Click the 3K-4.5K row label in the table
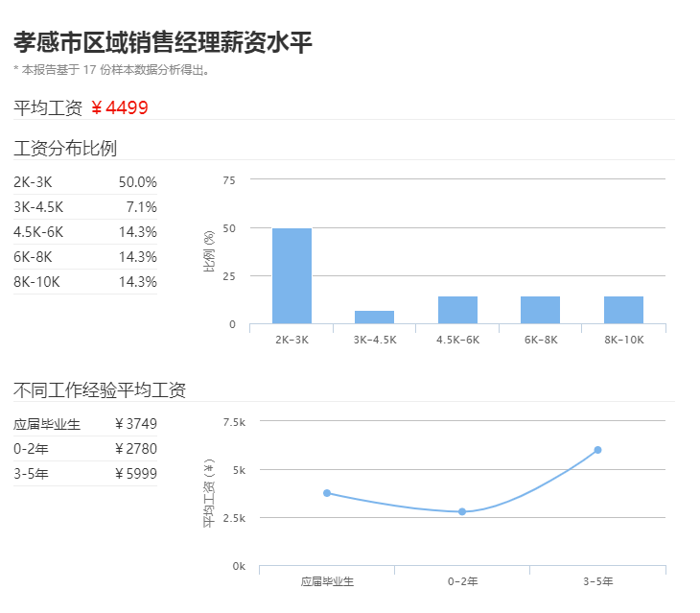This screenshot has width=700, height=613. (38, 207)
